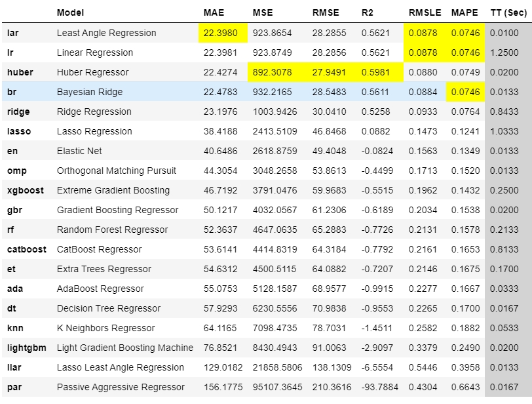The image size is (532, 404).
Task: Click the 'xgboost' row index label
Action: [x=26, y=190]
